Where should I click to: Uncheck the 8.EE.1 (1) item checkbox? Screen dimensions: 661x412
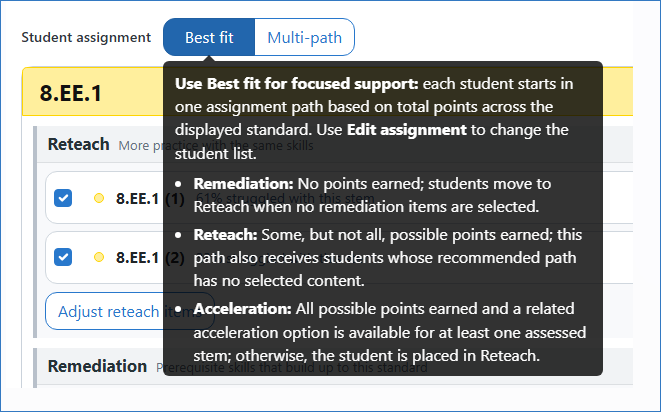coord(63,198)
